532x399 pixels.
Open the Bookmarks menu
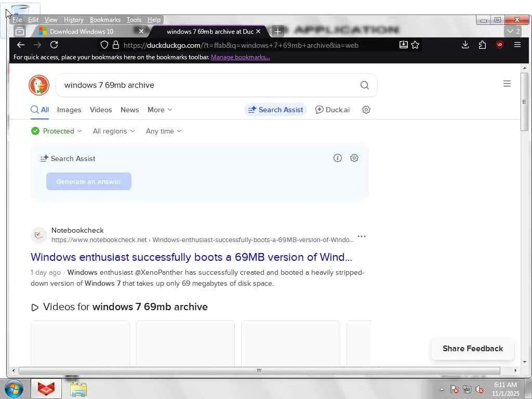click(105, 20)
